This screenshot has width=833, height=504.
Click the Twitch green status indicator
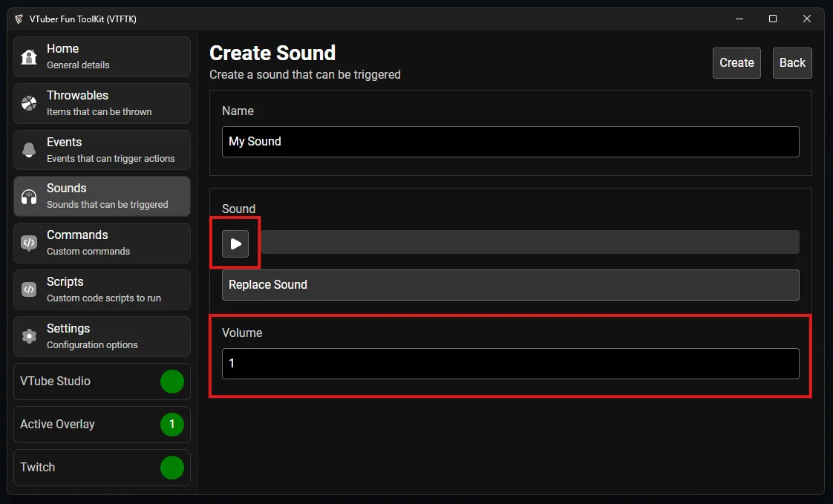[x=172, y=468]
